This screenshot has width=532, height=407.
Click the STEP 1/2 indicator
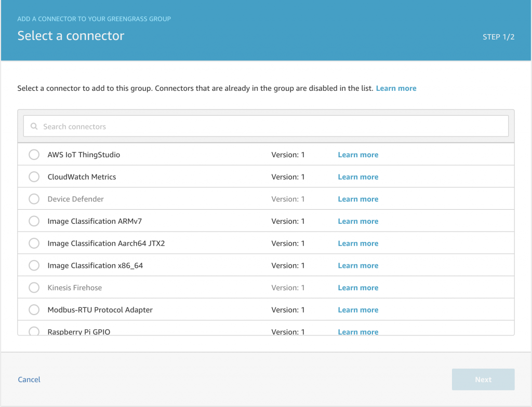(498, 37)
